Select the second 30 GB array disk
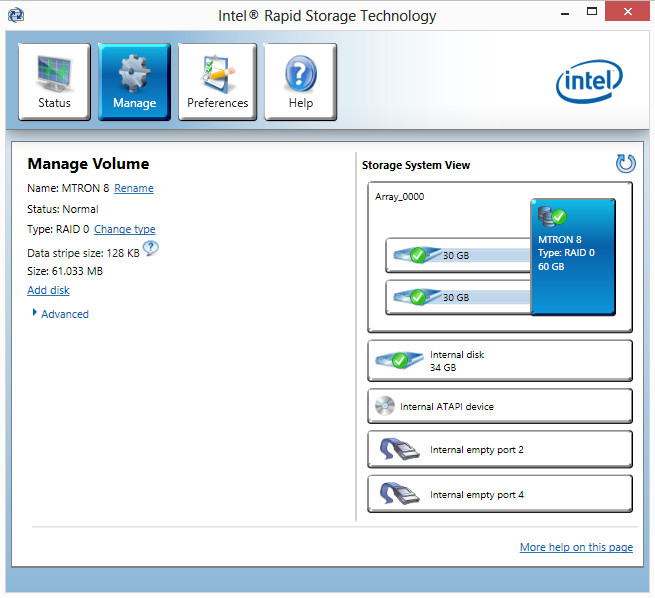 coord(458,297)
